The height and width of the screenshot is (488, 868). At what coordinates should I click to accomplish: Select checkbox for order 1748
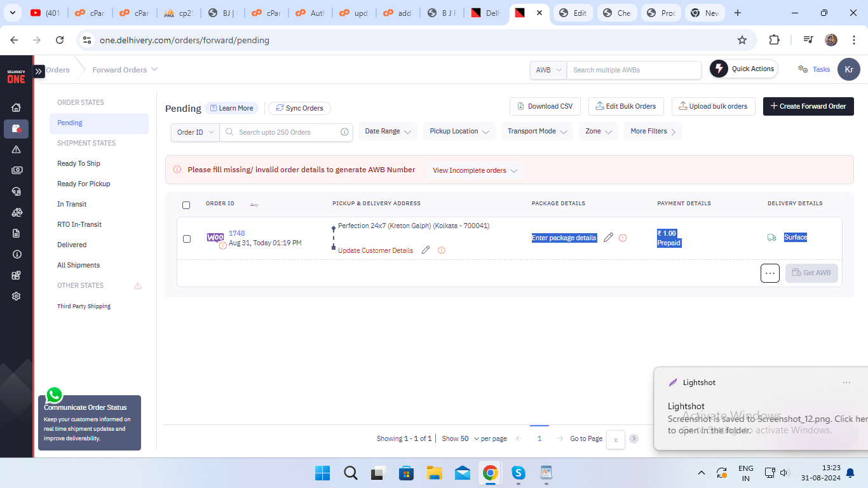187,239
